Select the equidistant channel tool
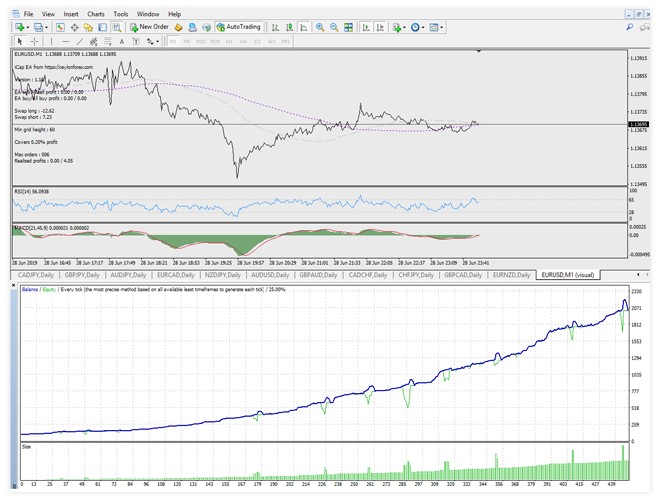The image size is (659, 499). (93, 41)
